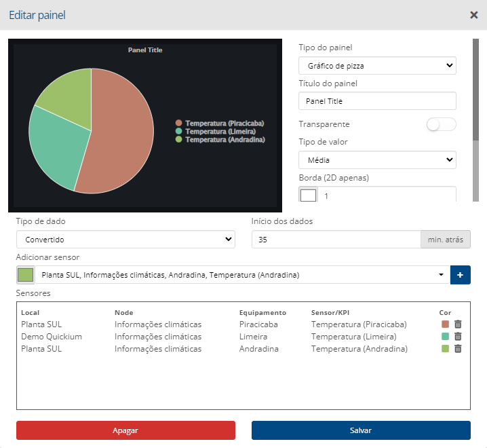Viewport: 487px width, 448px height.
Task: Click the Limeira row teal color swatch
Action: (x=446, y=337)
